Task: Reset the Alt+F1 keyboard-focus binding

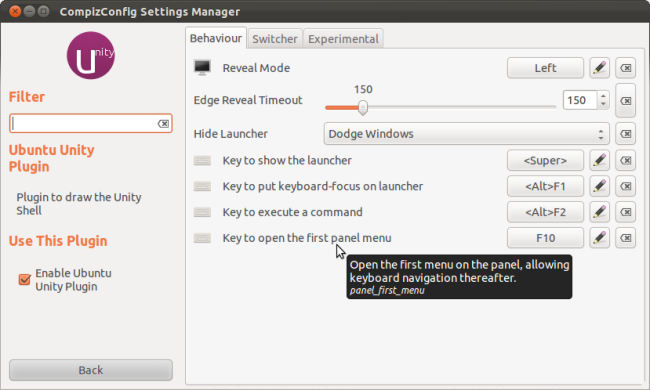Action: click(x=626, y=187)
